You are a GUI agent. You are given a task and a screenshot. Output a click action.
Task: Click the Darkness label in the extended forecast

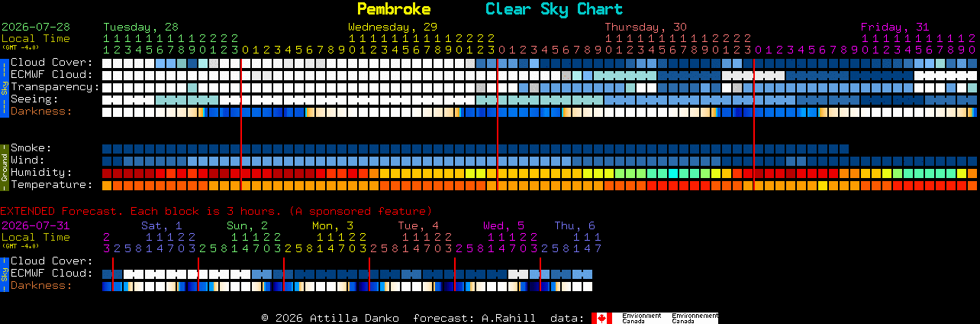pyautogui.click(x=41, y=286)
